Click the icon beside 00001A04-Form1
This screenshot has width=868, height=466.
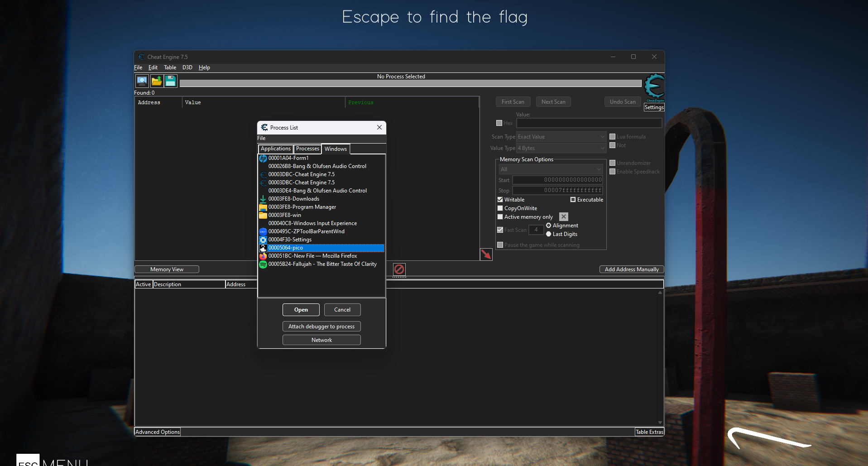click(263, 158)
